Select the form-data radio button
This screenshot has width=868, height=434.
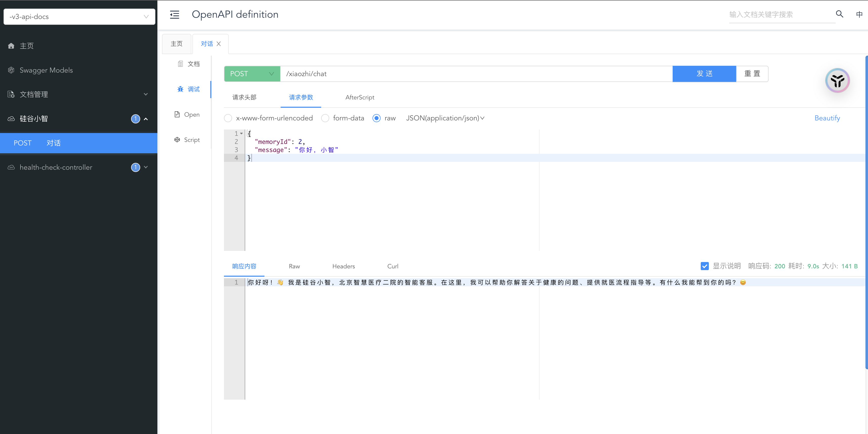pos(325,118)
